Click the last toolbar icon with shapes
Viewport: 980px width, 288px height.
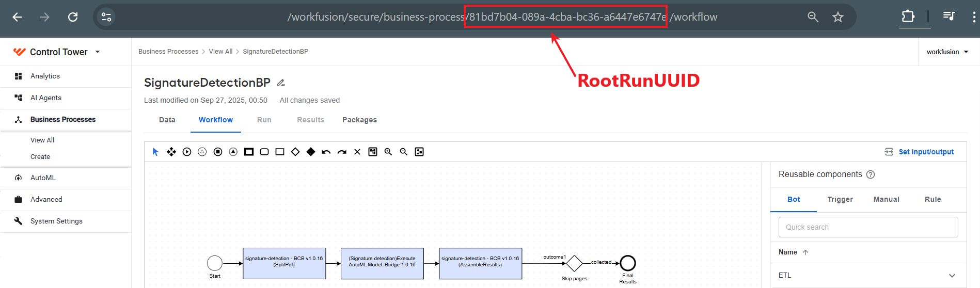(x=419, y=152)
